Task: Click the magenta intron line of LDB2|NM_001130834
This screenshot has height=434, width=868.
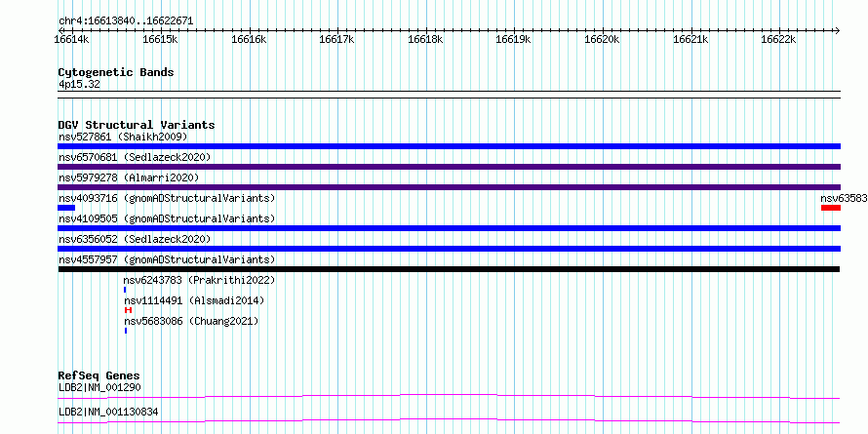Action: tap(449, 420)
